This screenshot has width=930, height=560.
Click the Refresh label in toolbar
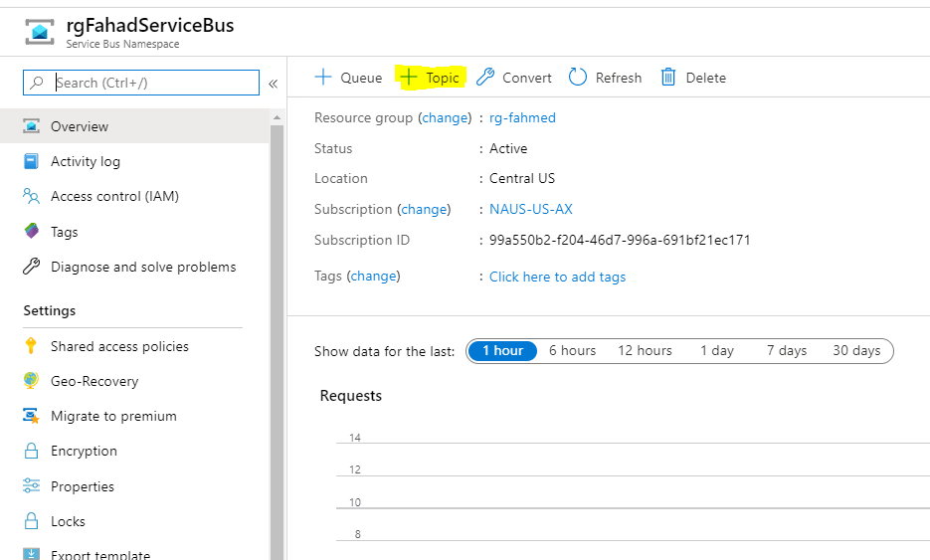click(619, 78)
